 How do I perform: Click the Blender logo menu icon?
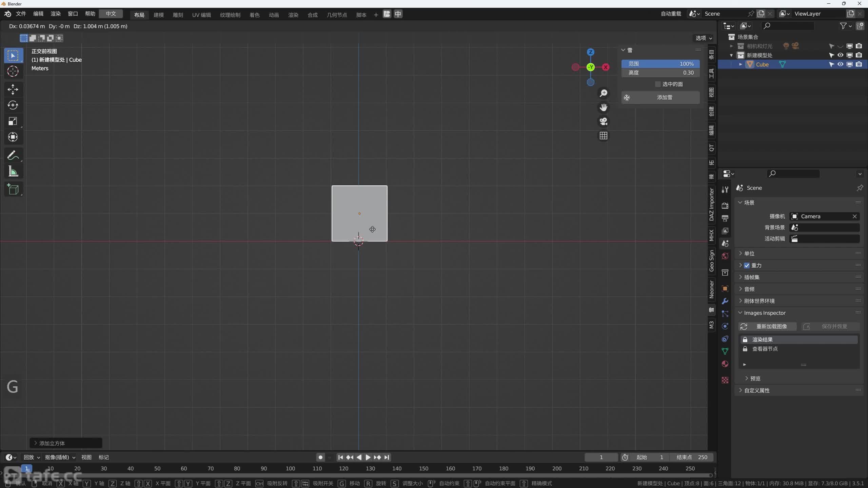click(x=7, y=14)
